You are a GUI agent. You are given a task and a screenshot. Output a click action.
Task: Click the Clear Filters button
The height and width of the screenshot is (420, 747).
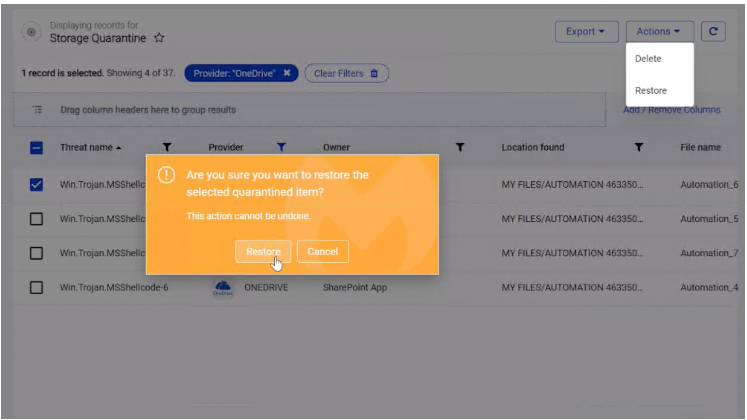pyautogui.click(x=346, y=73)
